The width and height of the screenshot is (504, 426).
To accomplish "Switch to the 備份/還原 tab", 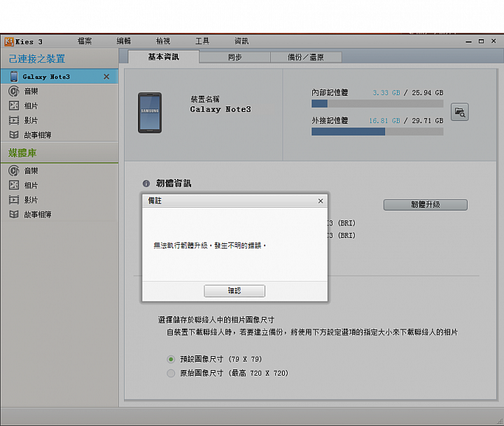I will click(x=306, y=57).
